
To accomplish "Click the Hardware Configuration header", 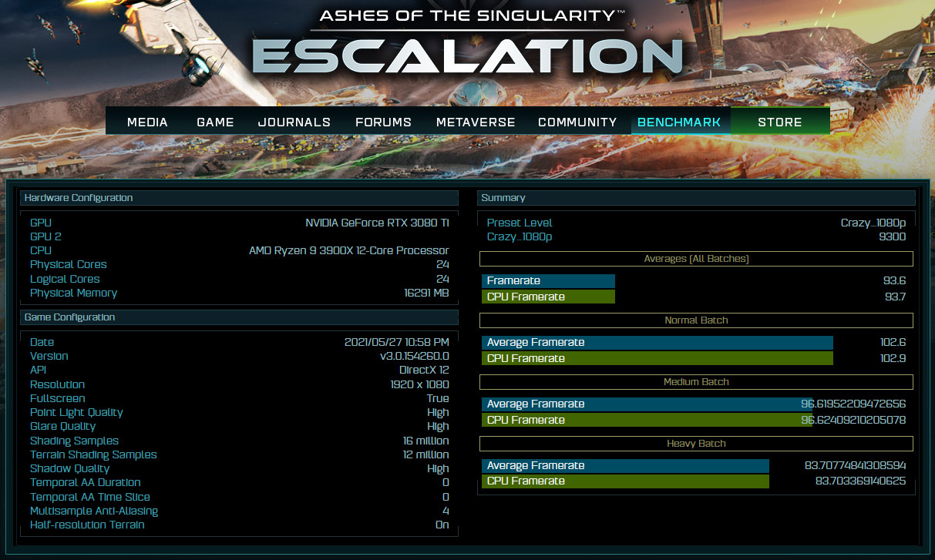I will pyautogui.click(x=239, y=198).
